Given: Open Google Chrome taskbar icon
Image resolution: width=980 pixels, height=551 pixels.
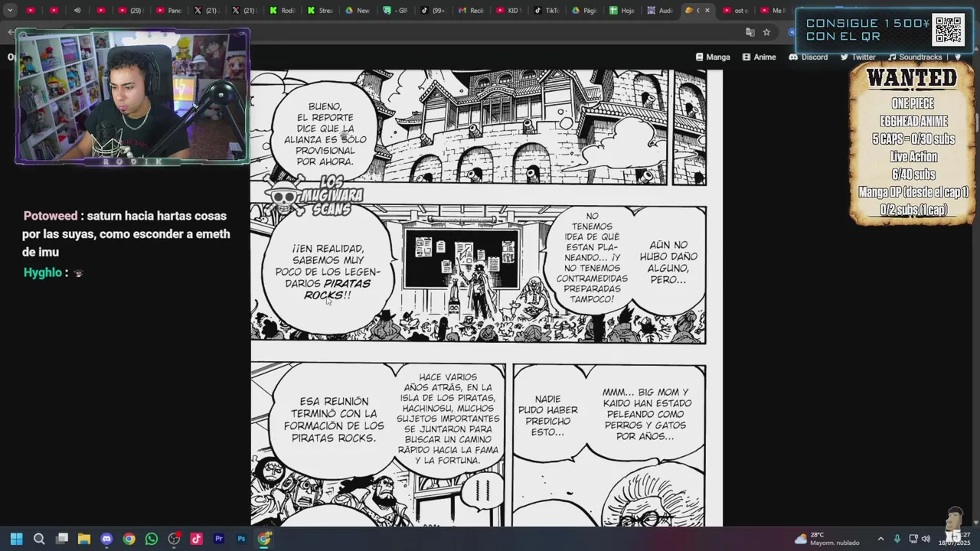Looking at the screenshot, I should (129, 539).
